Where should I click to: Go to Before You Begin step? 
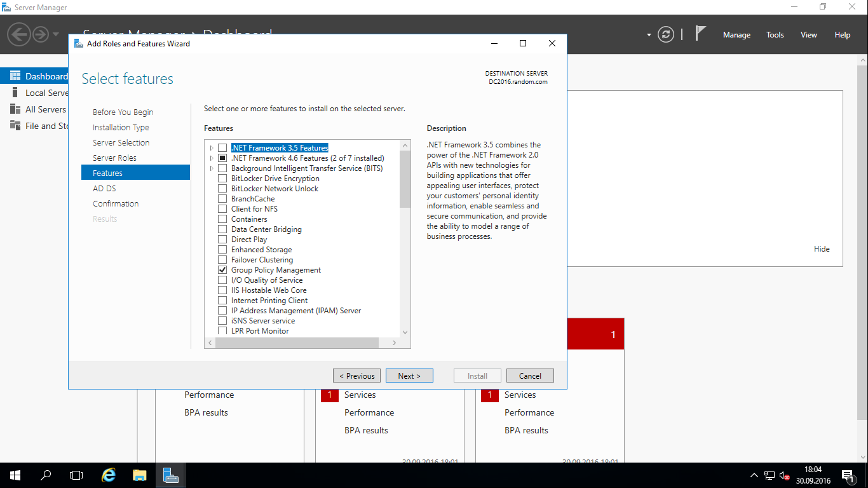(123, 112)
